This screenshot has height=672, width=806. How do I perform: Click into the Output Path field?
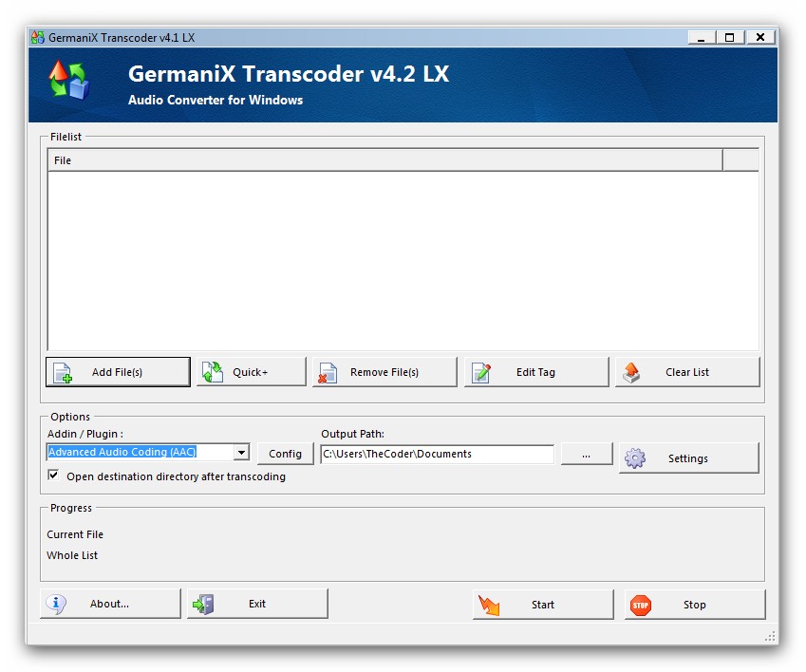(x=437, y=454)
